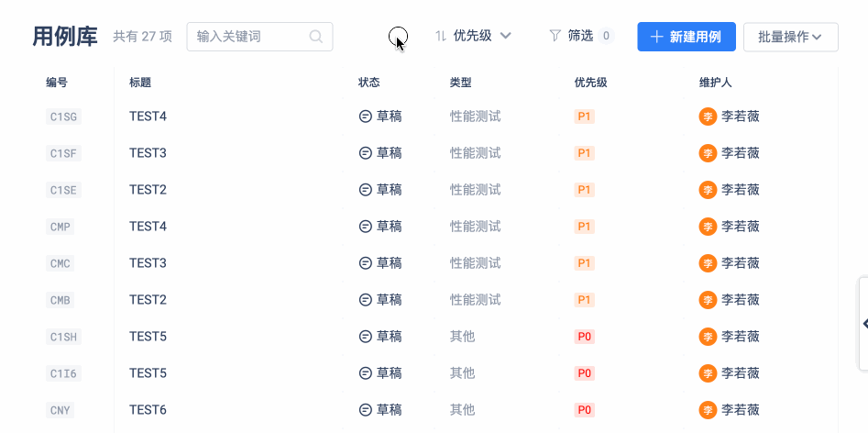Click draft status icon for CMP
This screenshot has height=433, width=868.
tap(365, 227)
